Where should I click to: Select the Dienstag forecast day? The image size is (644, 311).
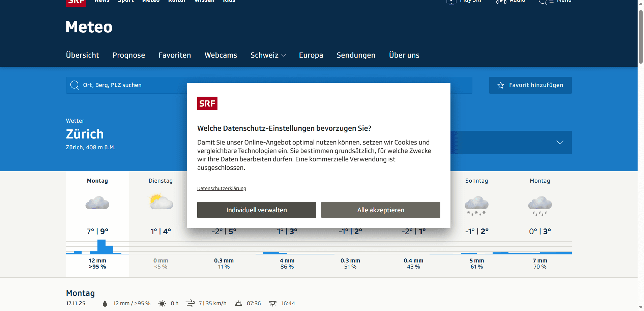point(161,224)
